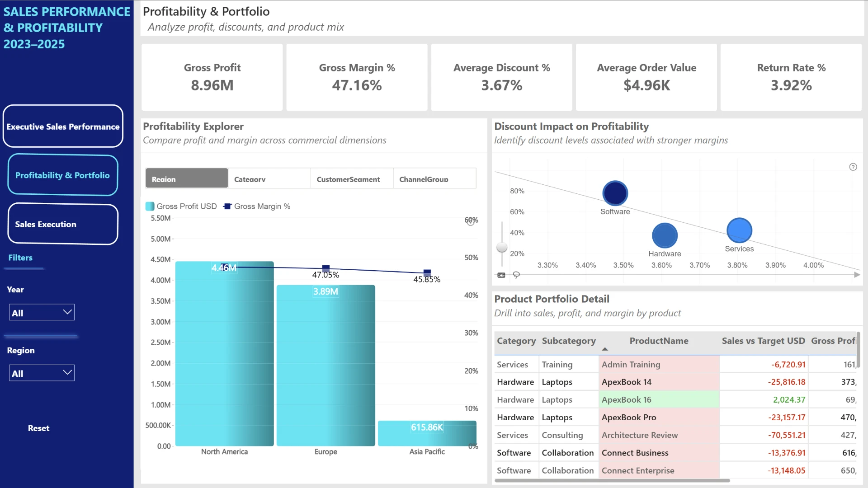Activate the rectangle selection icon under the scatter chart
This screenshot has height=488, width=868.
[501, 275]
